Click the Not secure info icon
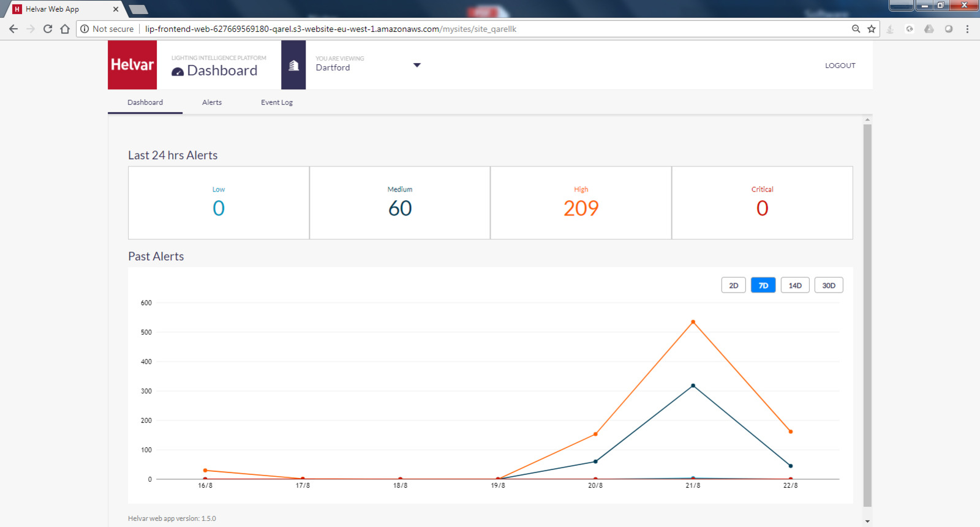This screenshot has height=527, width=980. tap(85, 29)
